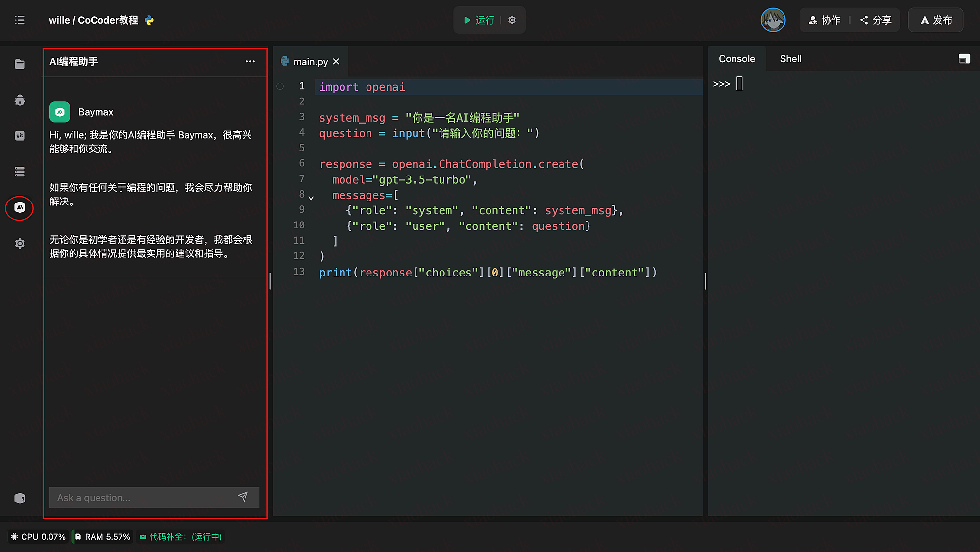
Task: Click the help cube icon bottom left
Action: [x=20, y=498]
